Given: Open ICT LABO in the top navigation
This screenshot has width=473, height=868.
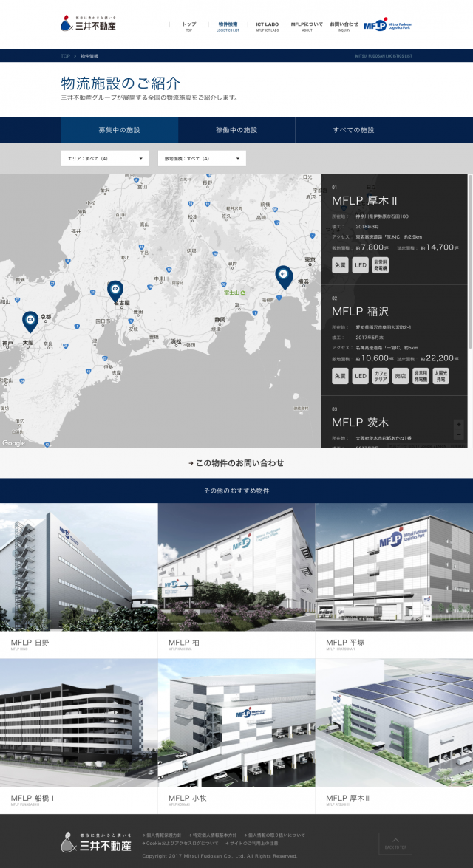Looking at the screenshot, I should (x=267, y=26).
